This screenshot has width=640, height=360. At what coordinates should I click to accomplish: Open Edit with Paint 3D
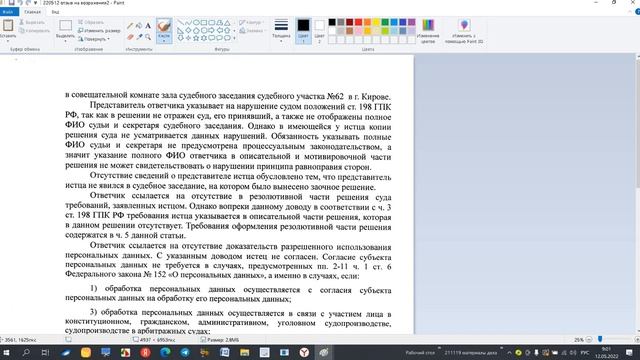[x=464, y=31]
